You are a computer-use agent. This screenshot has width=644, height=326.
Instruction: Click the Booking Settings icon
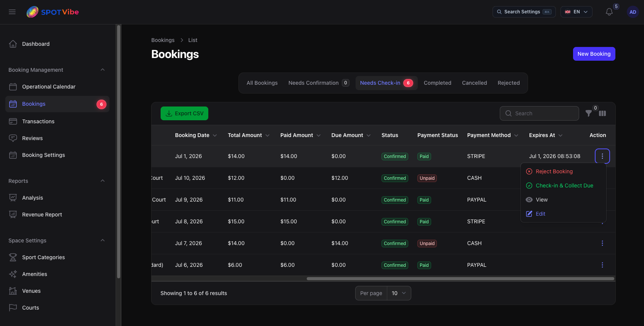(x=13, y=155)
